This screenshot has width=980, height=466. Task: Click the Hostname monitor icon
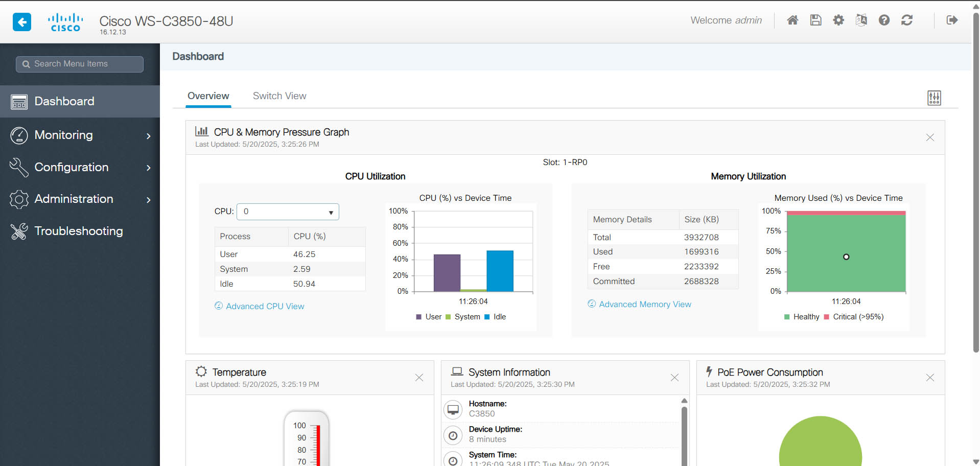tap(453, 409)
